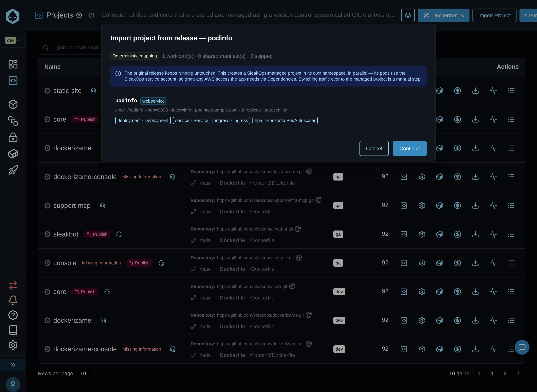Open the Rows per page dropdown

[x=88, y=374]
